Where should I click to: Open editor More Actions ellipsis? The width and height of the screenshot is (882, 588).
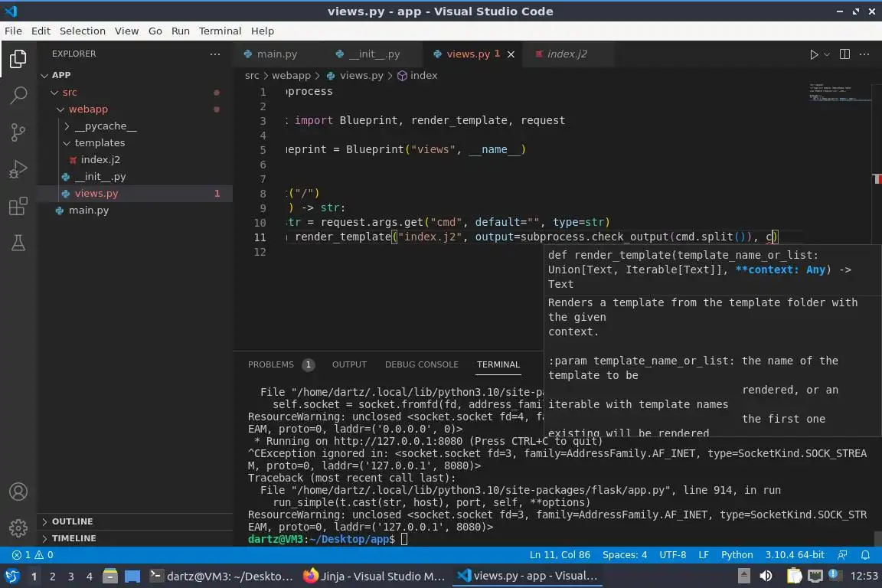pyautogui.click(x=864, y=54)
